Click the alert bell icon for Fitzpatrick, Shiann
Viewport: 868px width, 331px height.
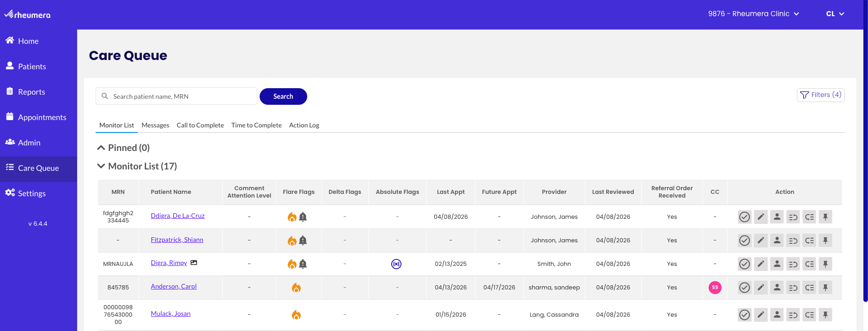[303, 240]
